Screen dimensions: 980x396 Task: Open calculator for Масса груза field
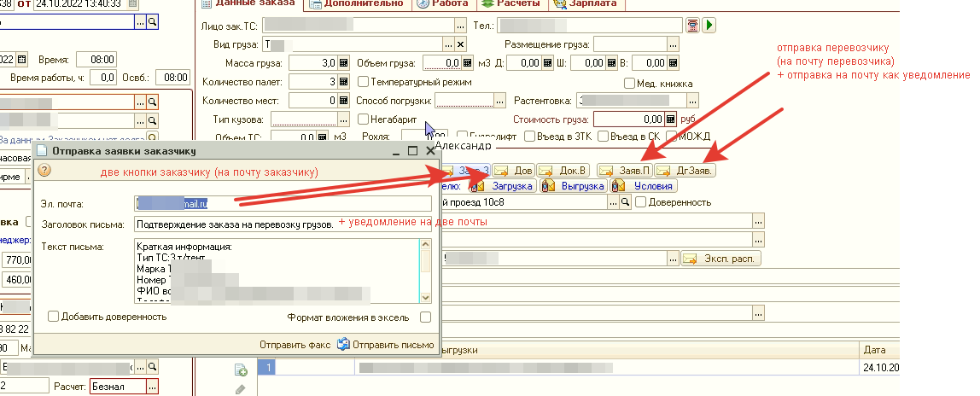[344, 63]
